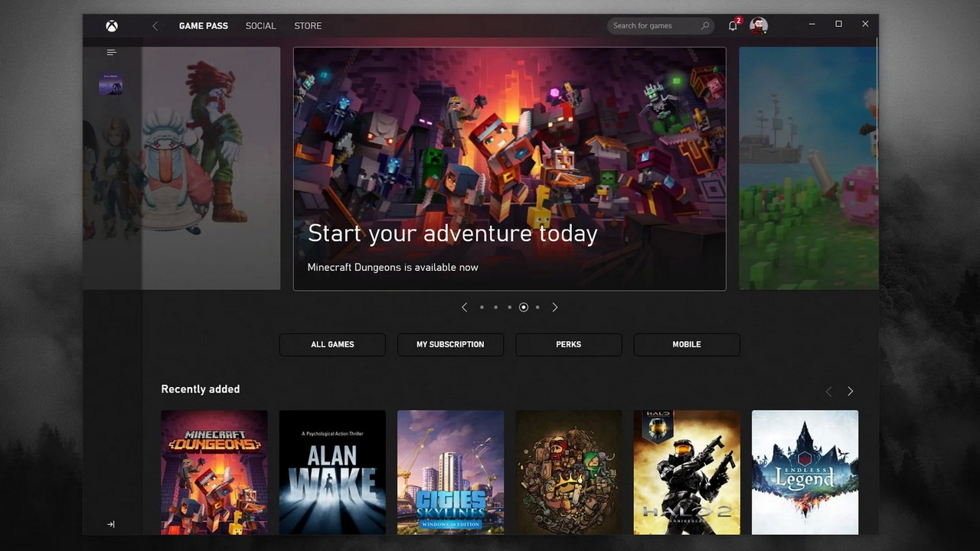980x551 pixels.
Task: Select the first carousel page dot
Action: [x=482, y=307]
